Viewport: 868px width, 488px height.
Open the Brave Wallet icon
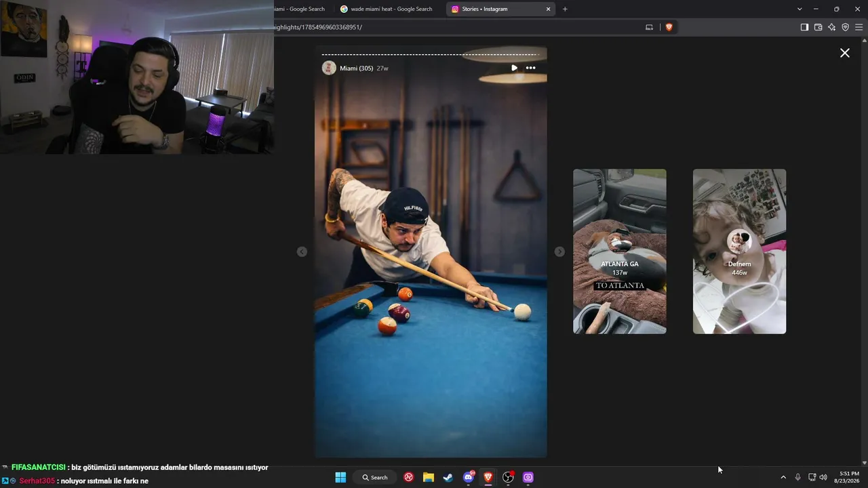[x=818, y=27]
